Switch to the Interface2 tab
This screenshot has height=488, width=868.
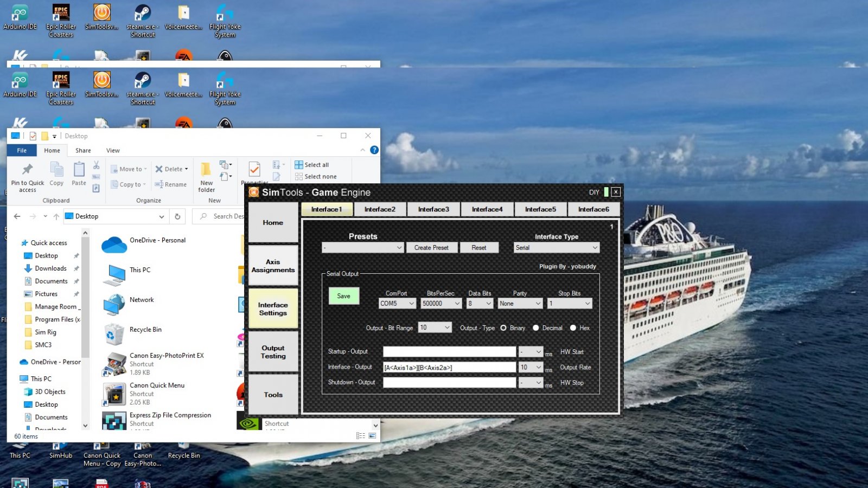coord(380,209)
